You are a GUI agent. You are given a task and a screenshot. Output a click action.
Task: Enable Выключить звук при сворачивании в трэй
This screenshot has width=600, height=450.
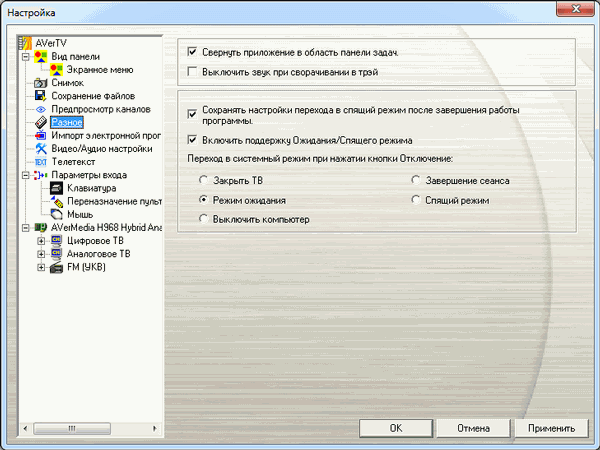(x=193, y=72)
